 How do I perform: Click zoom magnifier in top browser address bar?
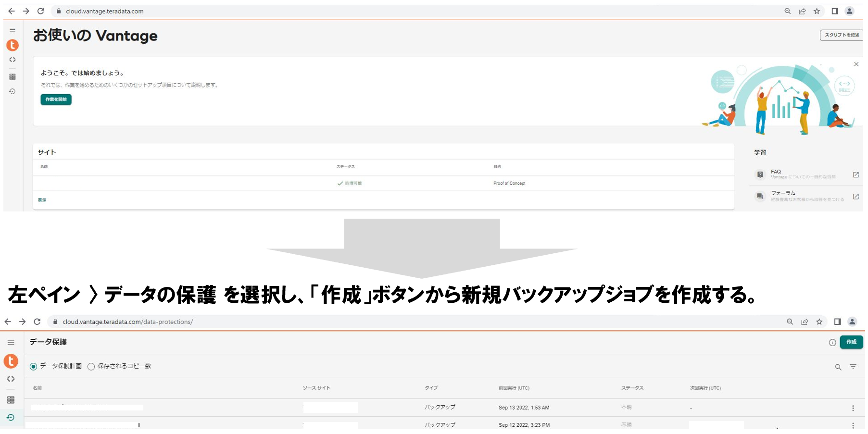787,11
